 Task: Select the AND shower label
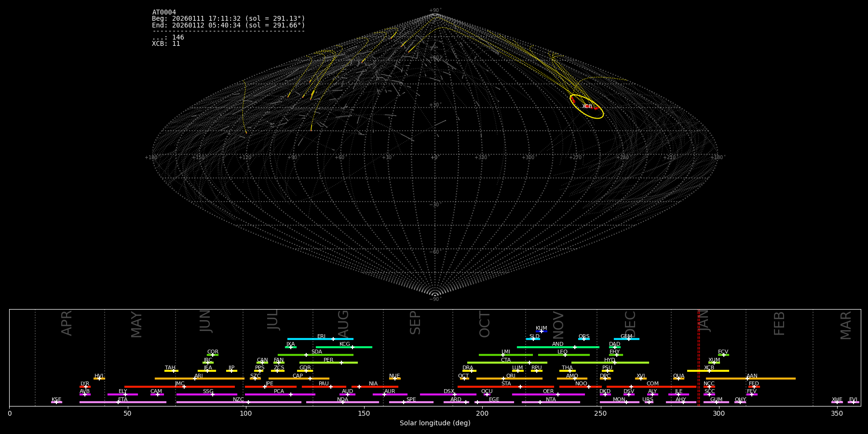[558, 344]
